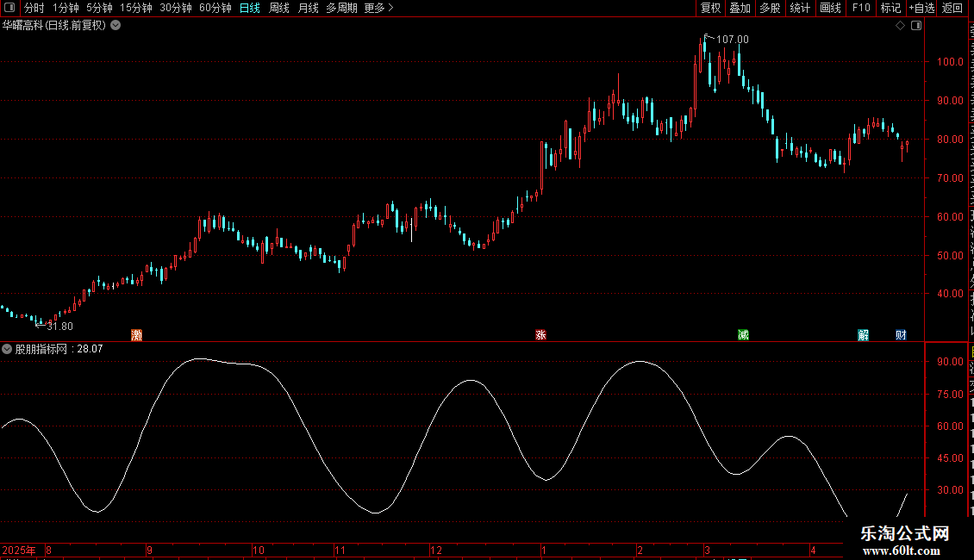The height and width of the screenshot is (560, 974).
Task: Click the diamond marker icon in the chart's top-right corner
Action: (x=900, y=26)
